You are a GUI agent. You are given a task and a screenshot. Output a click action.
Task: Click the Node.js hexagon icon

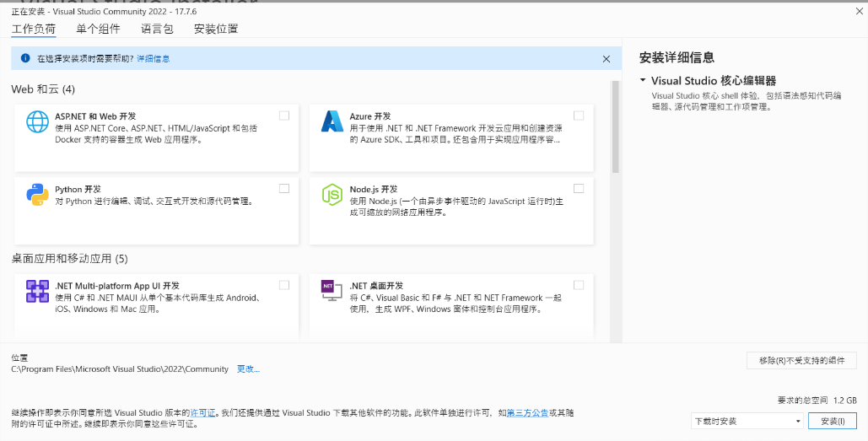click(x=332, y=195)
